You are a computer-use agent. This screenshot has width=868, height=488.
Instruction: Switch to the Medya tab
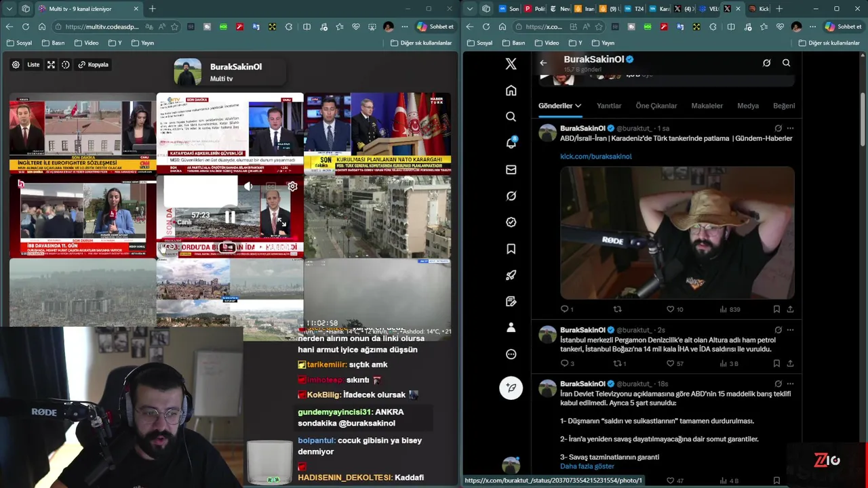748,106
